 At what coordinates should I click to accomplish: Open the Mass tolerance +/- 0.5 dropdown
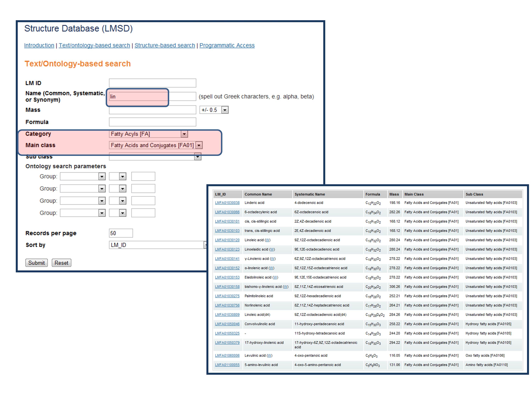[225, 110]
